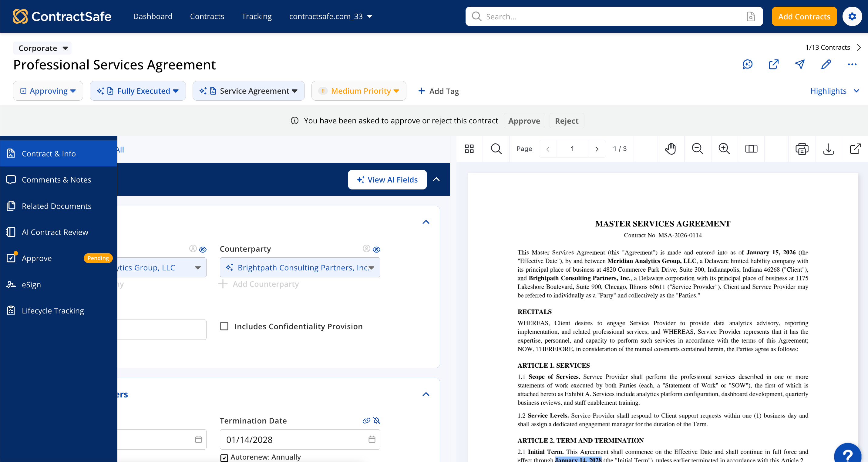
Task: Open Counterparty Brightpath Consulting dropdown
Action: click(x=300, y=267)
